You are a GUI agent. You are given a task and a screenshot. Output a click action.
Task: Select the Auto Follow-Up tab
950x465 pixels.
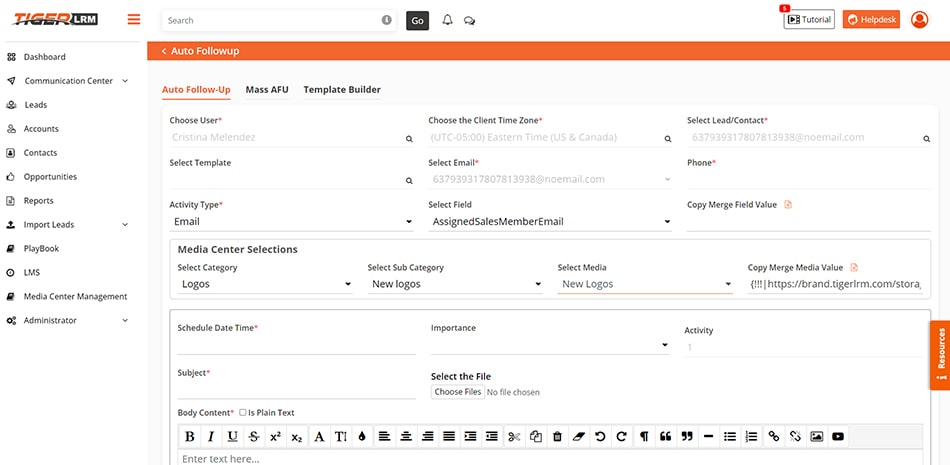[196, 90]
